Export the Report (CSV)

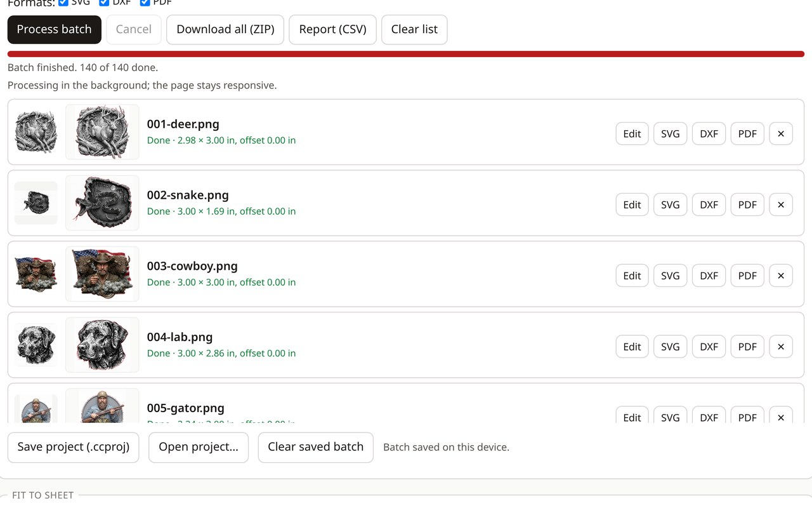coord(332,29)
